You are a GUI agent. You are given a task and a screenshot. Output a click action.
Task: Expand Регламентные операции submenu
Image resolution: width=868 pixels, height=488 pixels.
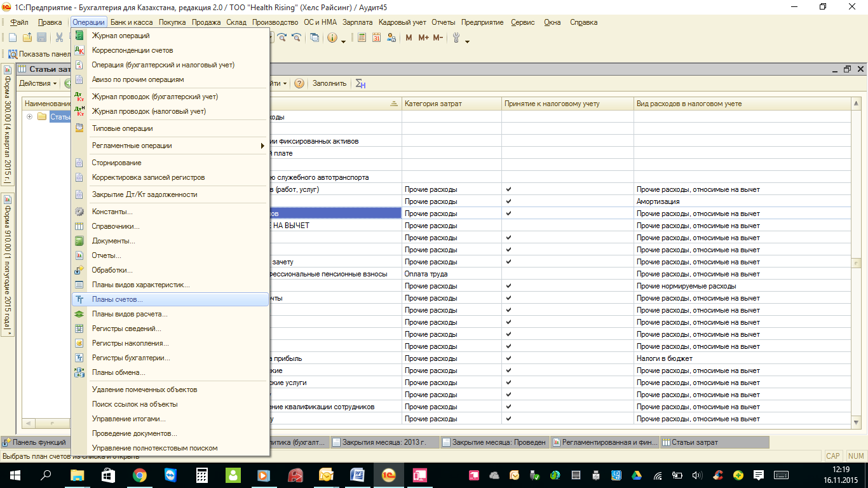[x=170, y=146]
